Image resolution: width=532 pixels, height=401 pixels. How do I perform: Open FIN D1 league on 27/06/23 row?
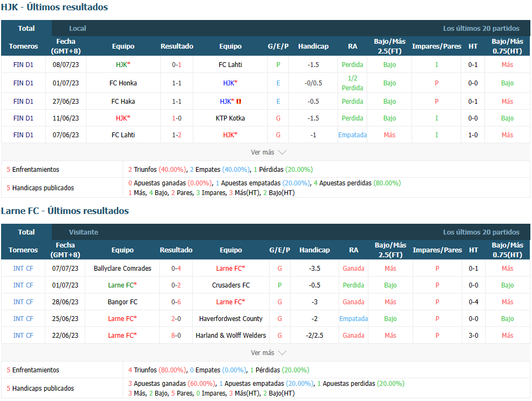[x=23, y=102]
